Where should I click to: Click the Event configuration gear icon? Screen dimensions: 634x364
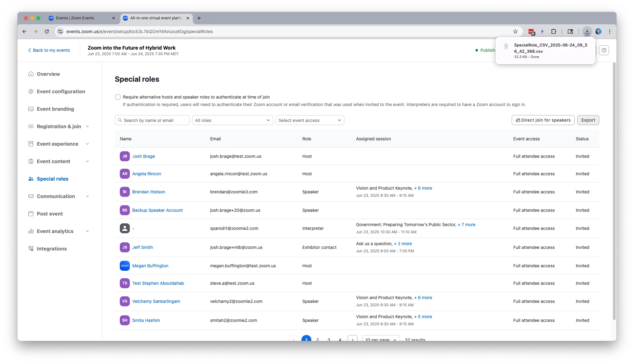tap(31, 91)
